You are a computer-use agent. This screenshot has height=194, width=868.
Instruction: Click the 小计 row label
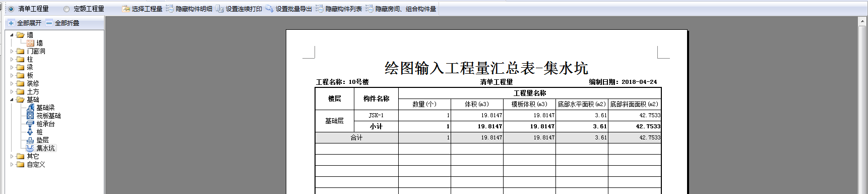coord(376,126)
